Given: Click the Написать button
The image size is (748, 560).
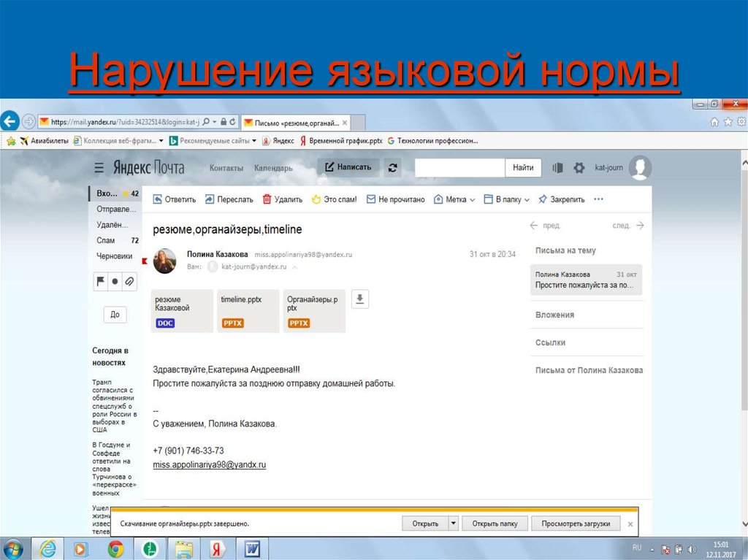Looking at the screenshot, I should 348,167.
